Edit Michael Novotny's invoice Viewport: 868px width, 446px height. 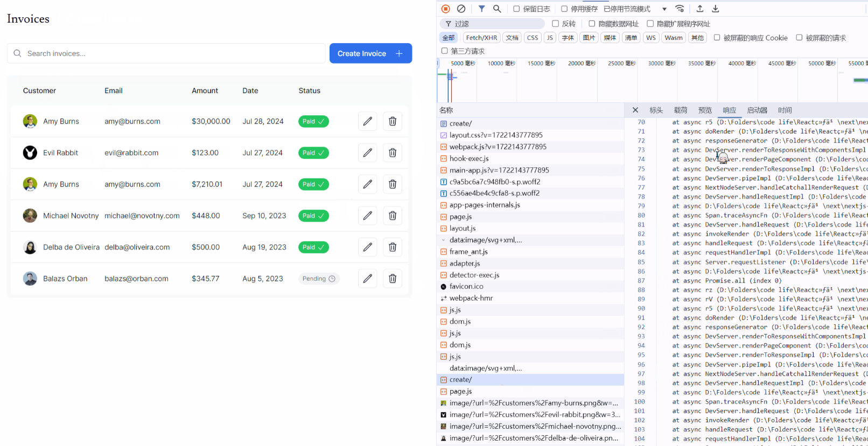tap(367, 216)
